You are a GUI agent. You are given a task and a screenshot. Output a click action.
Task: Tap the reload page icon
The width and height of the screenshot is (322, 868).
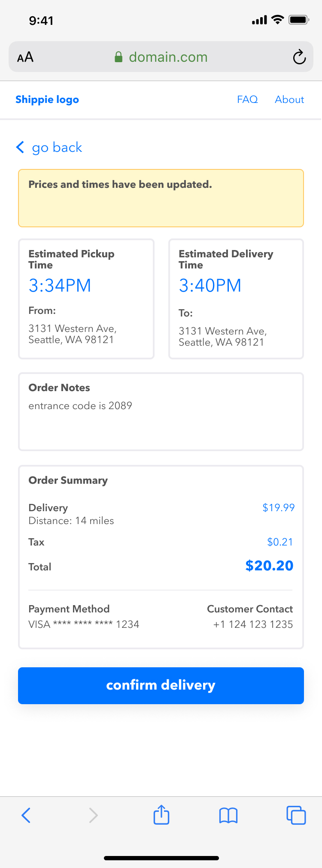(x=299, y=57)
